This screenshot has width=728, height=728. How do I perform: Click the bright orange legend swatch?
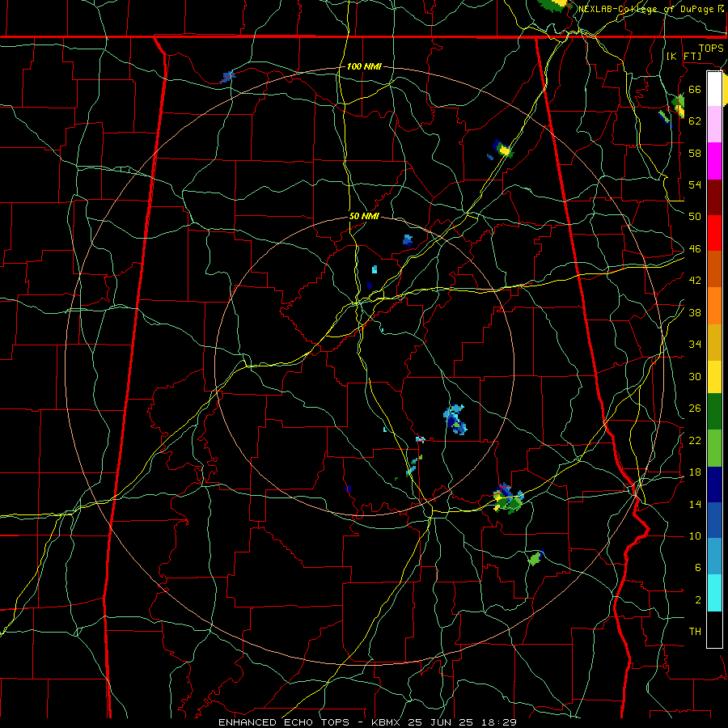(x=714, y=305)
